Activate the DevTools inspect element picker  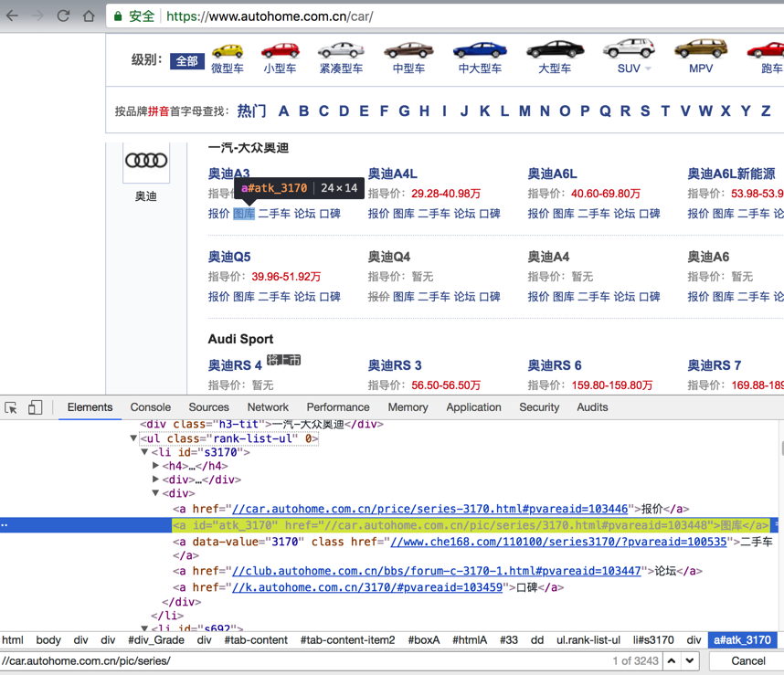point(10,407)
